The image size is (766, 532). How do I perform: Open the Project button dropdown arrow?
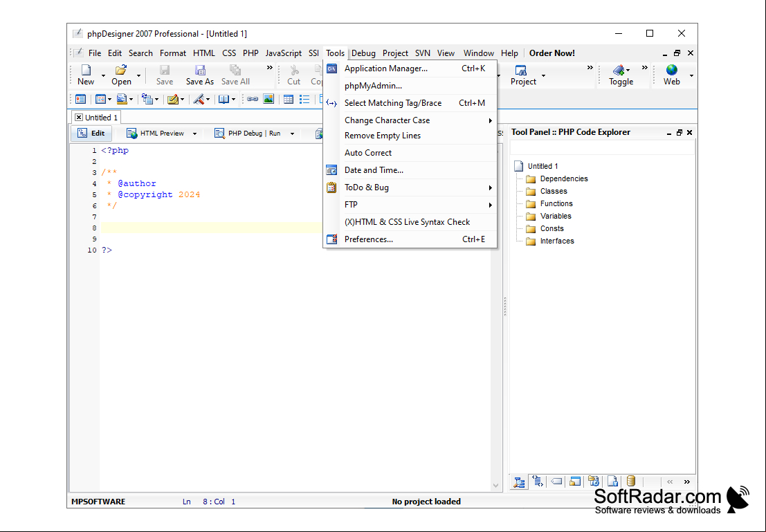[543, 75]
